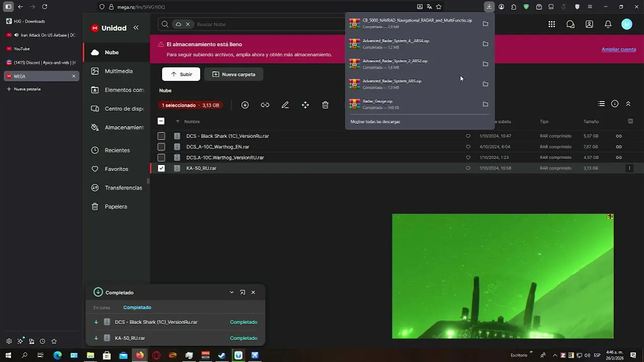
Task: Open the MEGA account avatar
Action: click(627, 24)
